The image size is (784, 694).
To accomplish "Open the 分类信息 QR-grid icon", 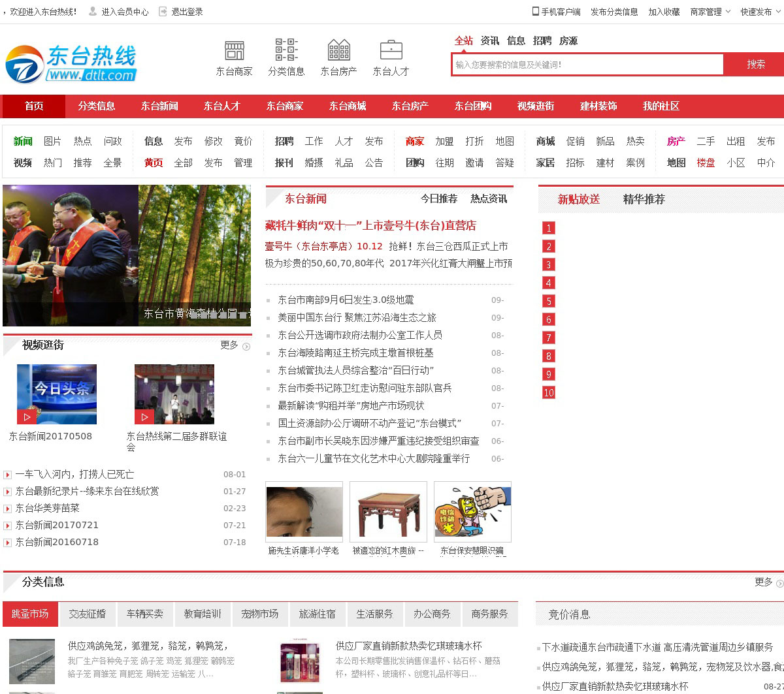I will coord(286,51).
